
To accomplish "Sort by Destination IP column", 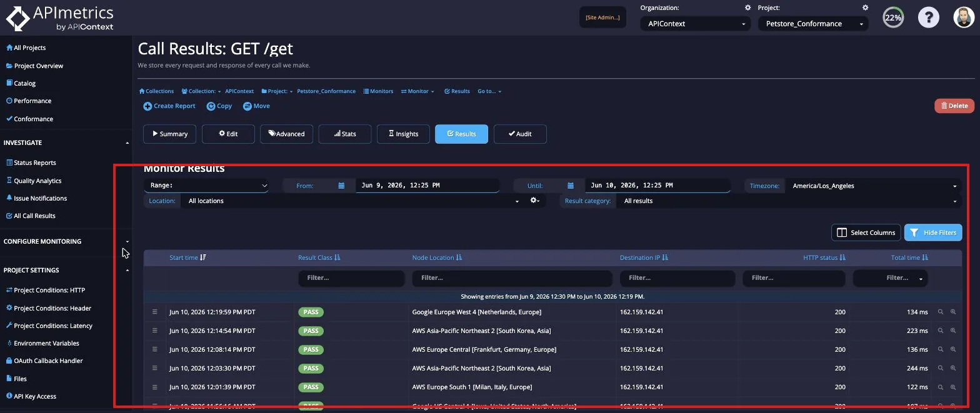I will (x=644, y=257).
